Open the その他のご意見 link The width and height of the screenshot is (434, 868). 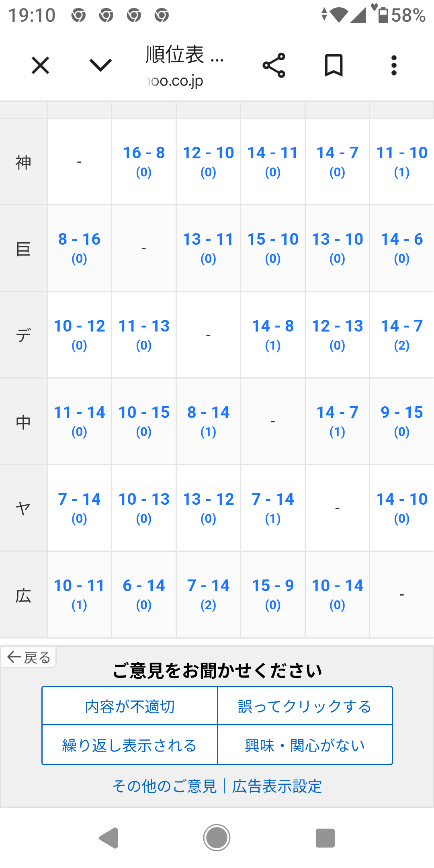(x=165, y=786)
